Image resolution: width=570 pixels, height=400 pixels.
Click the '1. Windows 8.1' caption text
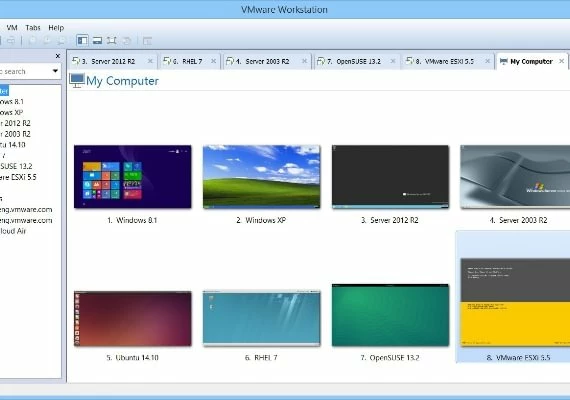tap(132, 220)
